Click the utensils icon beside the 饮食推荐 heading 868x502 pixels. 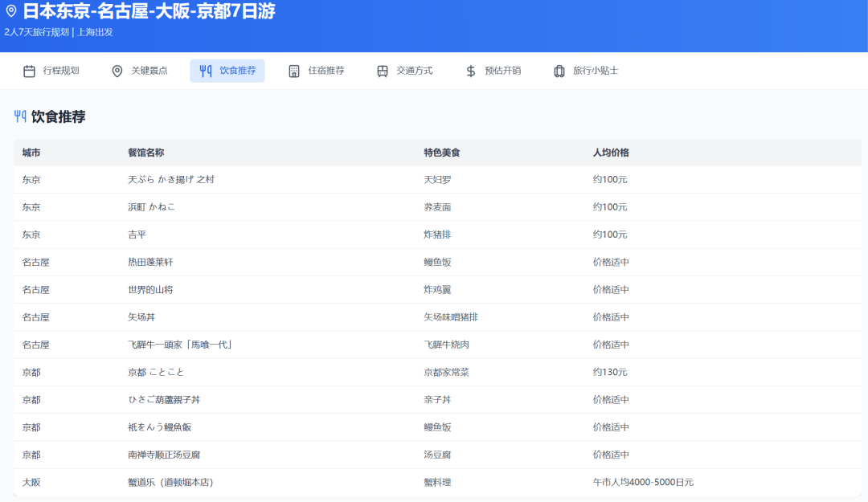coord(20,116)
